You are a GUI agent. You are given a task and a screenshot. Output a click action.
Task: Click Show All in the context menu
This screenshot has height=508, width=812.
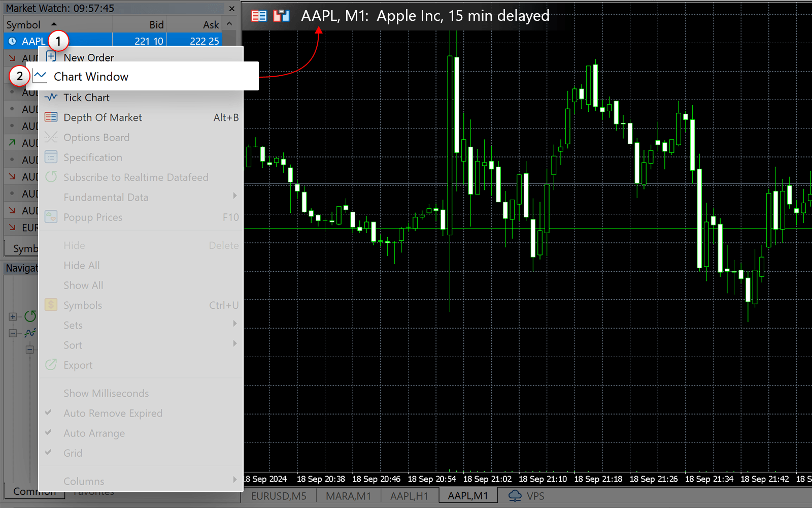point(83,285)
